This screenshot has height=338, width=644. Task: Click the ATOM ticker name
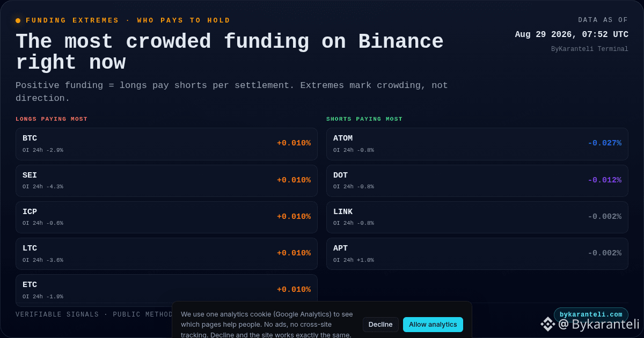click(x=343, y=138)
